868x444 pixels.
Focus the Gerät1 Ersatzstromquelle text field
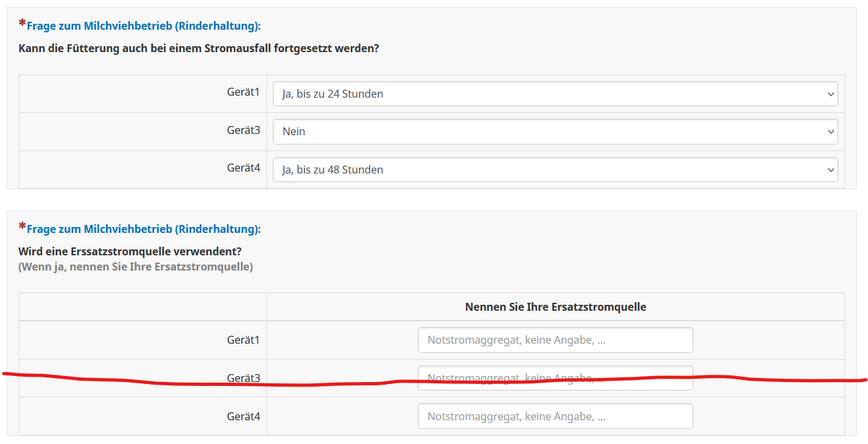click(x=555, y=340)
